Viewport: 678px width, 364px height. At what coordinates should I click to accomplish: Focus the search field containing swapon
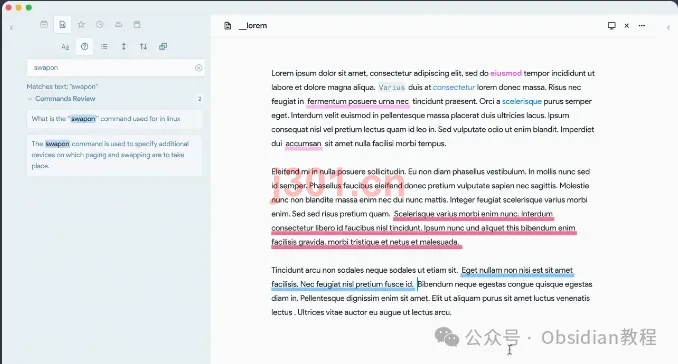tap(115, 67)
